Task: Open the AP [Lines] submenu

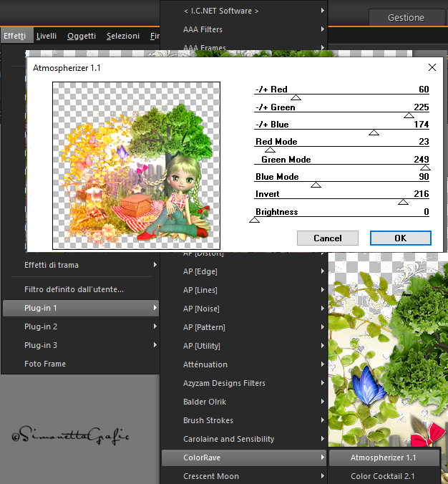Action: coord(244,290)
